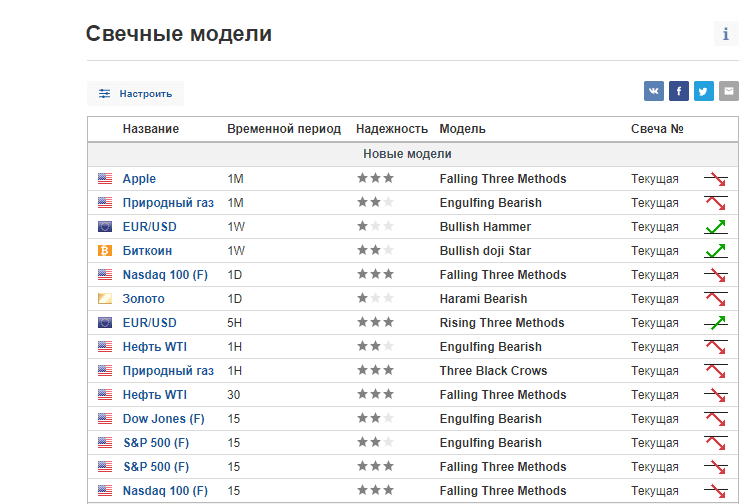Share on Twitter icon
Viewport: 747px width, 504px height.
click(x=704, y=91)
